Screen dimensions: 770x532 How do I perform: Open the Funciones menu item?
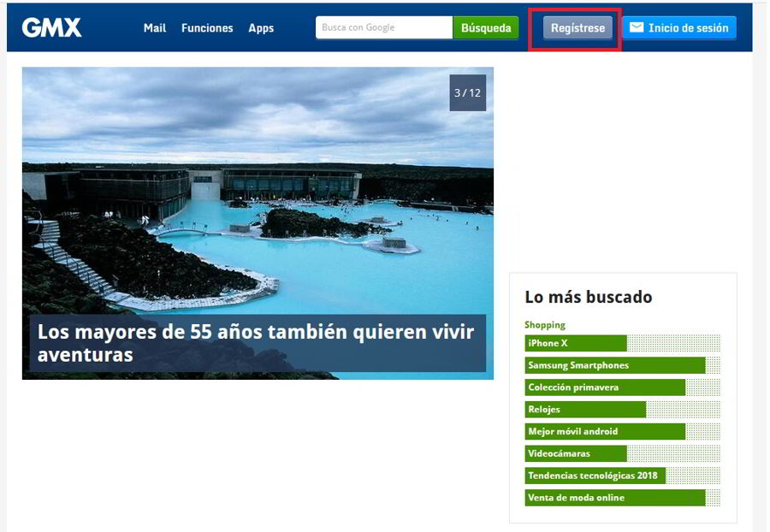point(207,28)
